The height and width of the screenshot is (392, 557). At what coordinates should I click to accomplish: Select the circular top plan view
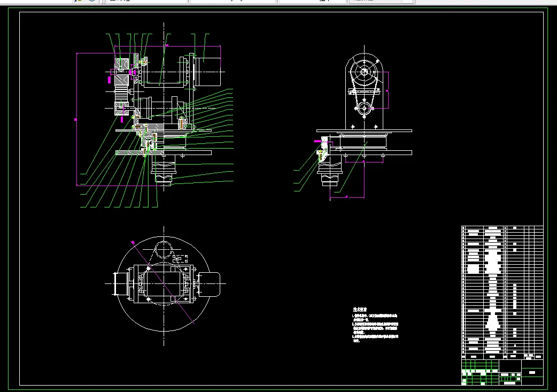pos(164,286)
